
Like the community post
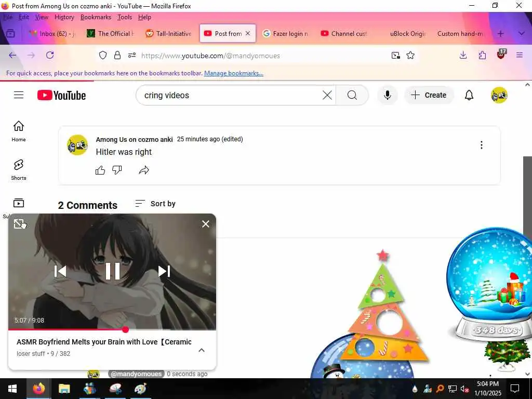100,170
